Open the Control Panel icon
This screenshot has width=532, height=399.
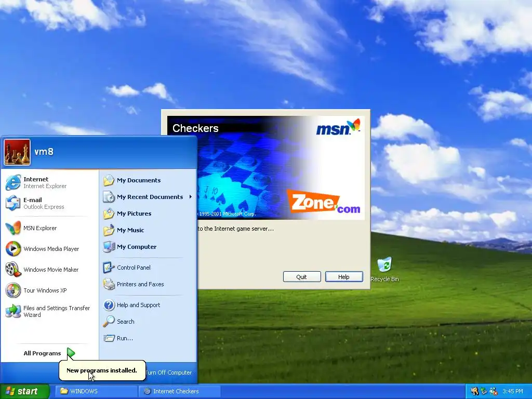click(x=109, y=268)
